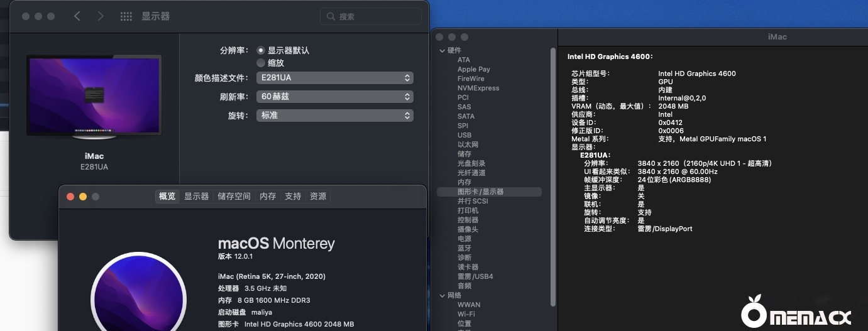Click the magnifier search icon
This screenshot has width=868, height=331.
pyautogui.click(x=331, y=17)
